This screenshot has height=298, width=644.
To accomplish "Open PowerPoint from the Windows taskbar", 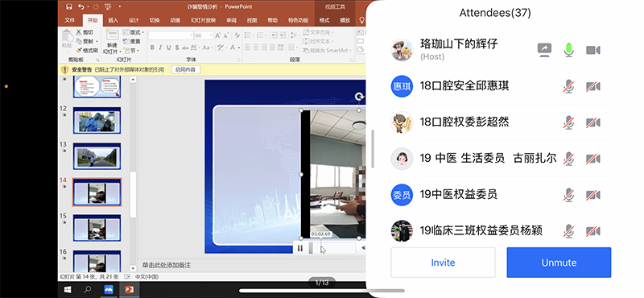I will click(x=129, y=289).
